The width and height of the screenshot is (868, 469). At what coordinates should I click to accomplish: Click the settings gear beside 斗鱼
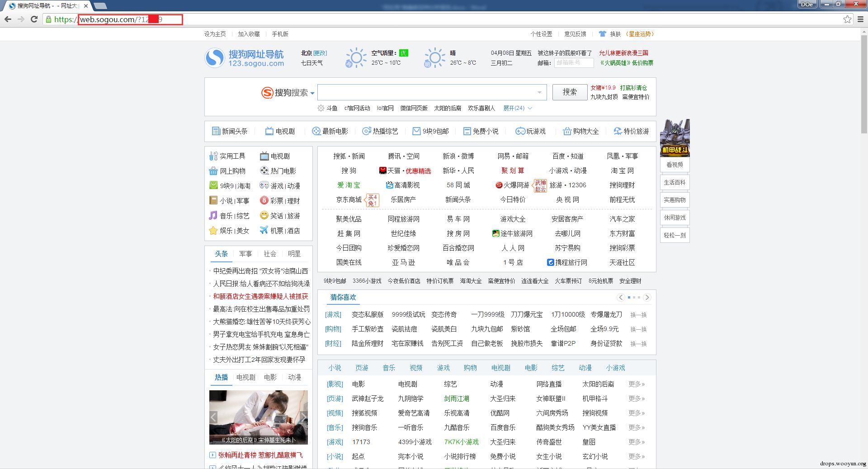[321, 108]
